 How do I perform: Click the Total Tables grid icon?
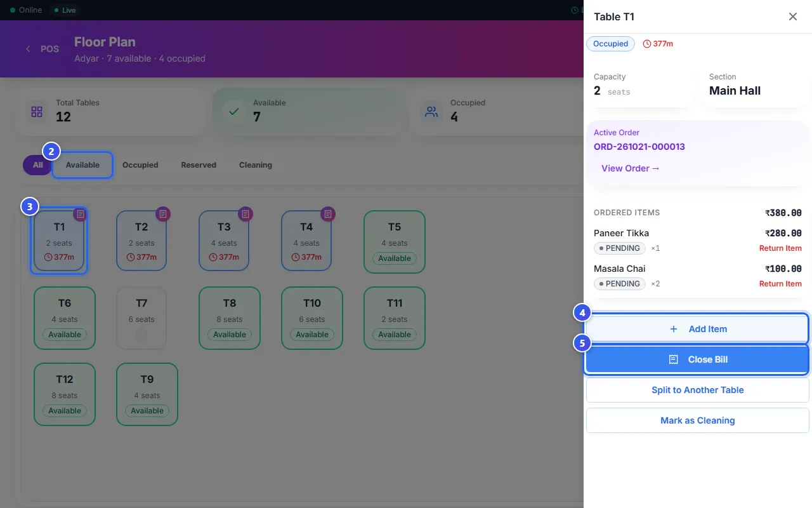coord(37,112)
